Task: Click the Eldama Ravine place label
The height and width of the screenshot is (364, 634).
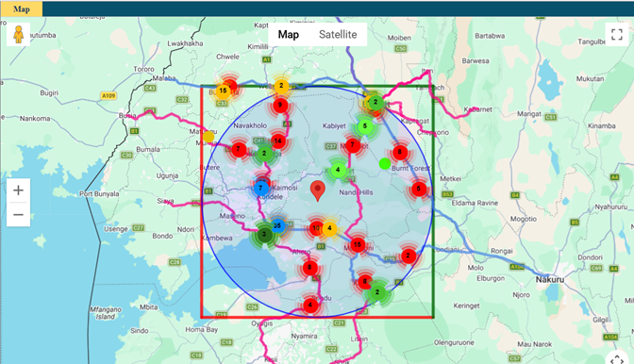Action: coord(475,203)
